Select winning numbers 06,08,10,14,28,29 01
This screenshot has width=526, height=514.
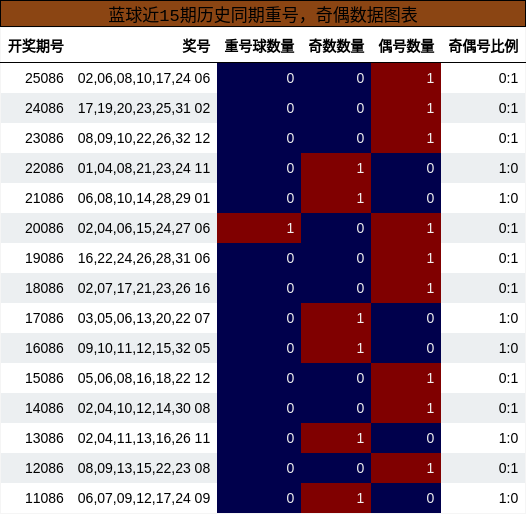pyautogui.click(x=144, y=198)
